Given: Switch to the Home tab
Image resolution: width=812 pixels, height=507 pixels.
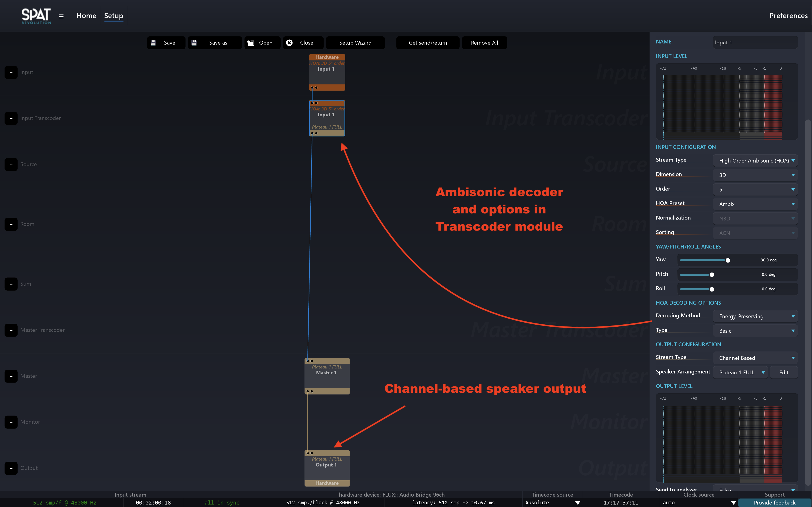Looking at the screenshot, I should (x=86, y=16).
